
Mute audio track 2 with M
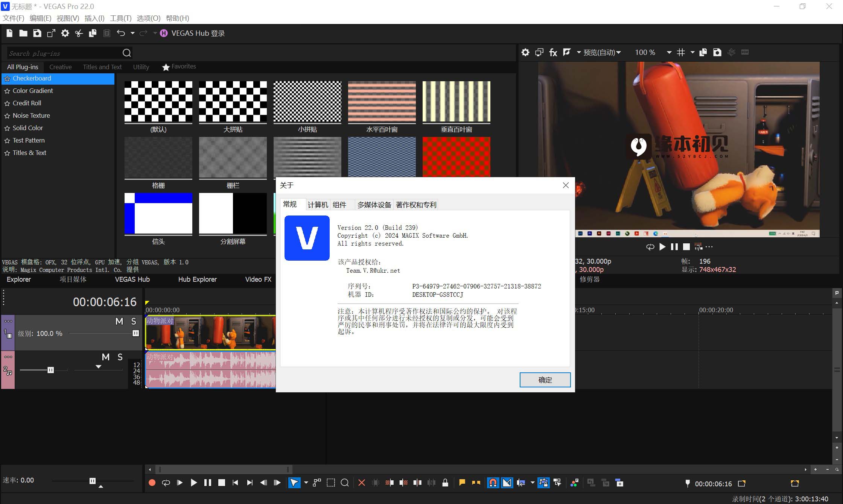[106, 357]
